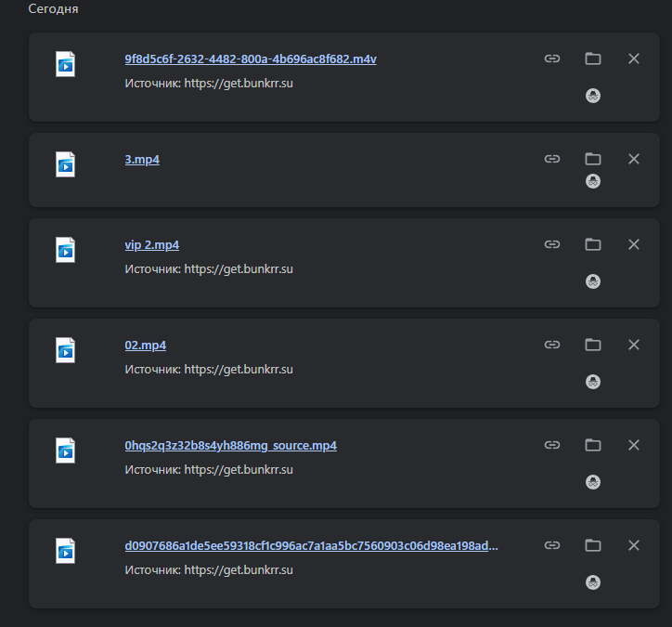Open the 3.mp4 file link
This screenshot has height=627, width=672.
142,159
